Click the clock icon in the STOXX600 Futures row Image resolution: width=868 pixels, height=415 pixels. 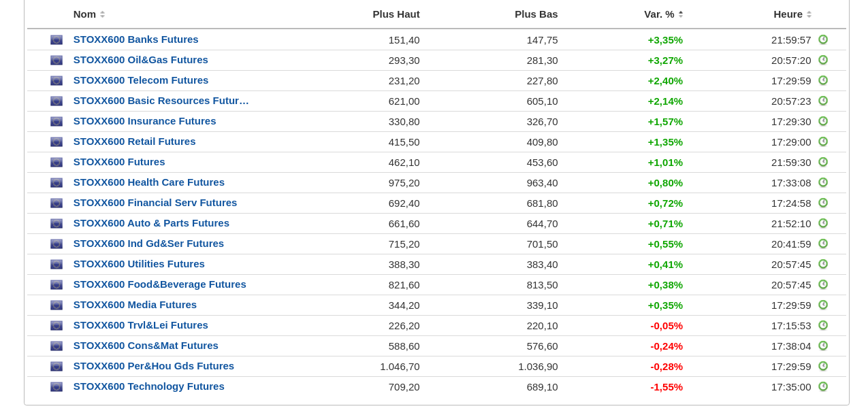coord(823,162)
